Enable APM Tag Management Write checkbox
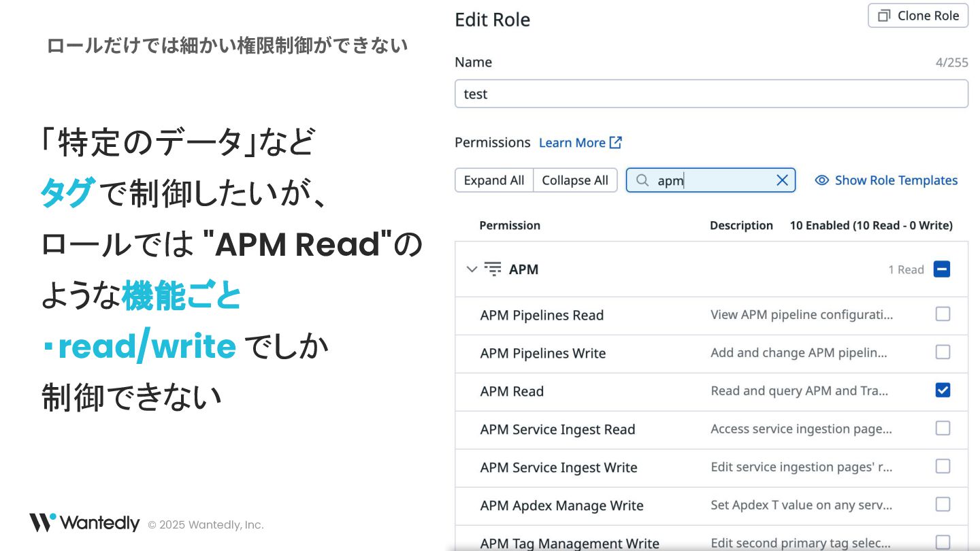Image resolution: width=980 pixels, height=551 pixels. (943, 542)
